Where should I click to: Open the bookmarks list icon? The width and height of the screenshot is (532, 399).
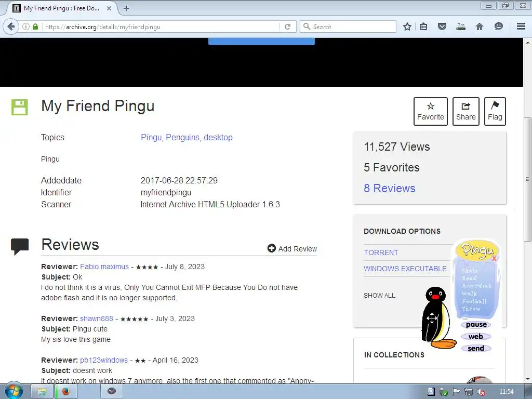pyautogui.click(x=423, y=26)
